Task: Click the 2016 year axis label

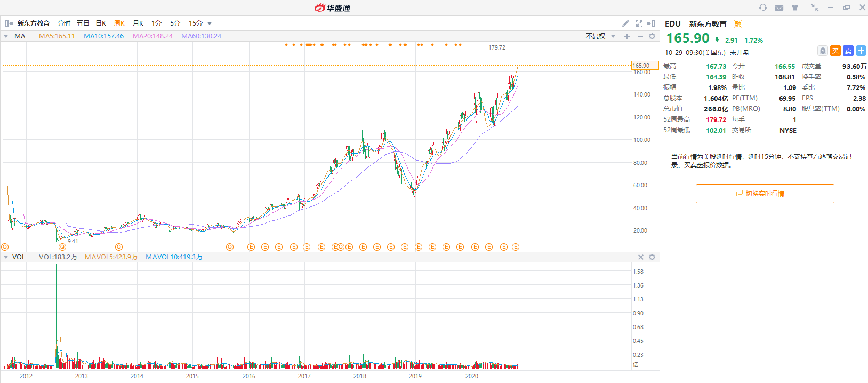Action: coord(249,376)
